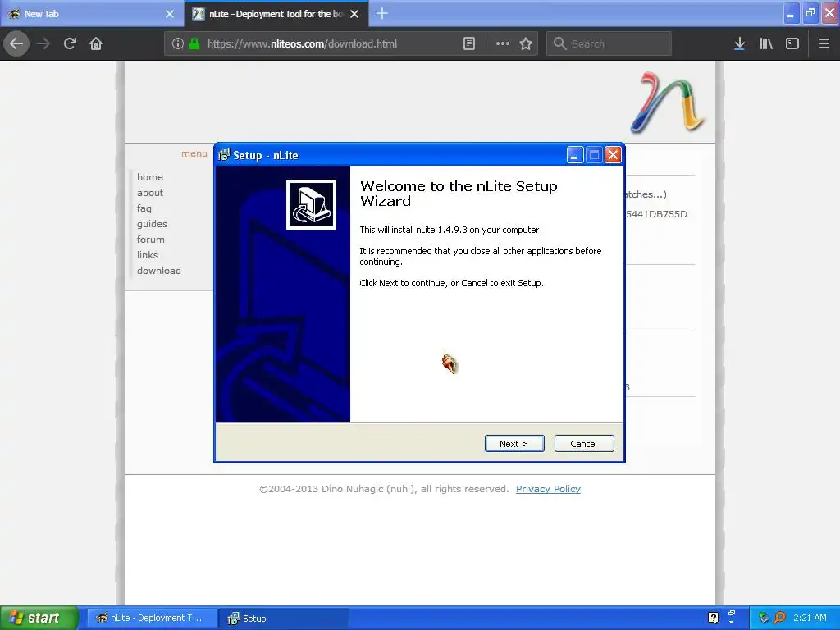The image size is (840, 630).
Task: Cancel the nLite Setup wizard
Action: coord(584,444)
